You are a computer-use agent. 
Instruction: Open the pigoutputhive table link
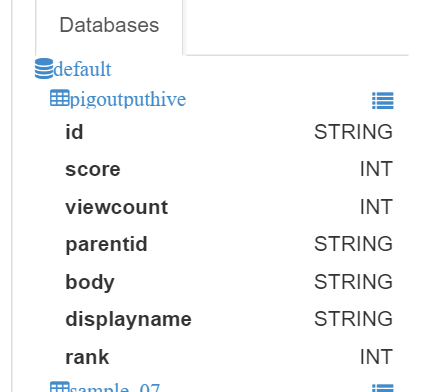[x=128, y=99]
